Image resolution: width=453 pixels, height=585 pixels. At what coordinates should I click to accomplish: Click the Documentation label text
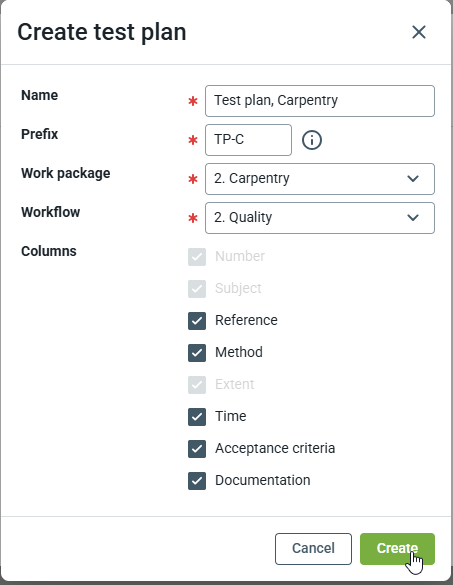tap(263, 480)
